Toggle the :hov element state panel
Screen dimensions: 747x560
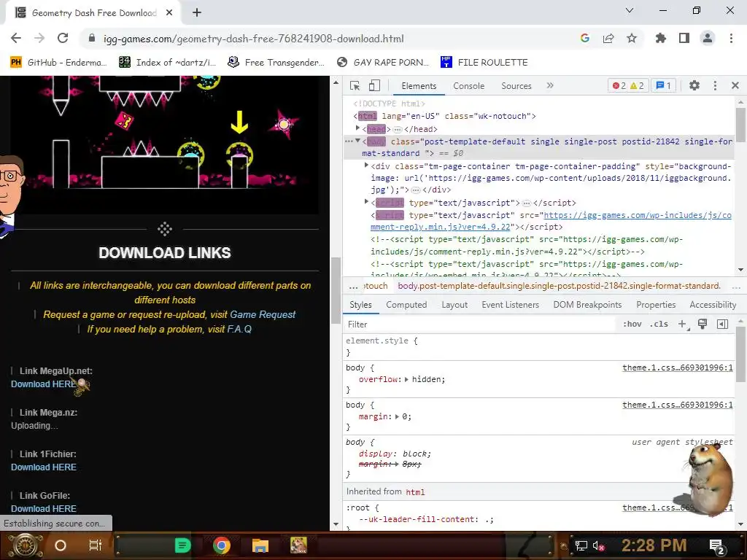pos(632,324)
